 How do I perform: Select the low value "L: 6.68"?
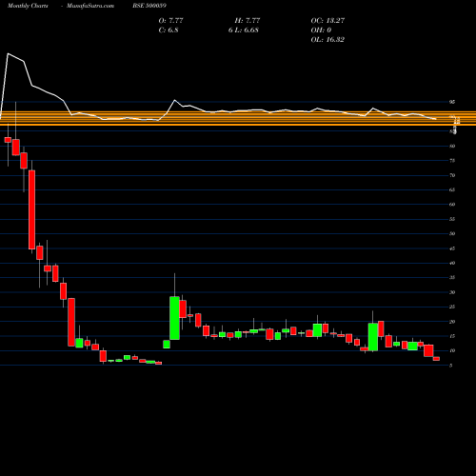(247, 30)
